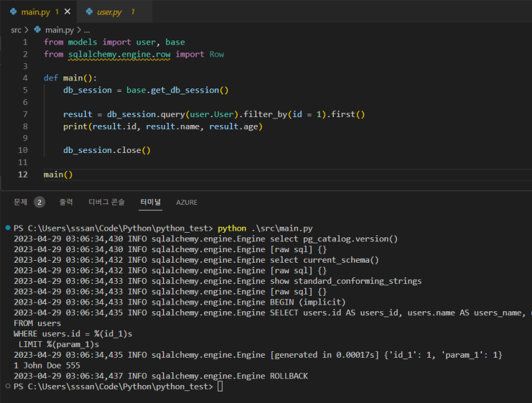The image size is (532, 403).
Task: Click the squiggly-underlined sqlalchemy.engine.row import
Action: pos(120,54)
